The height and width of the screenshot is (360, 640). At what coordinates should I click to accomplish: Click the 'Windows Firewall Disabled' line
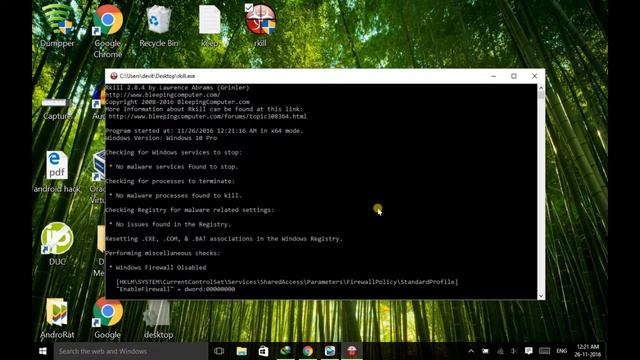(161, 267)
